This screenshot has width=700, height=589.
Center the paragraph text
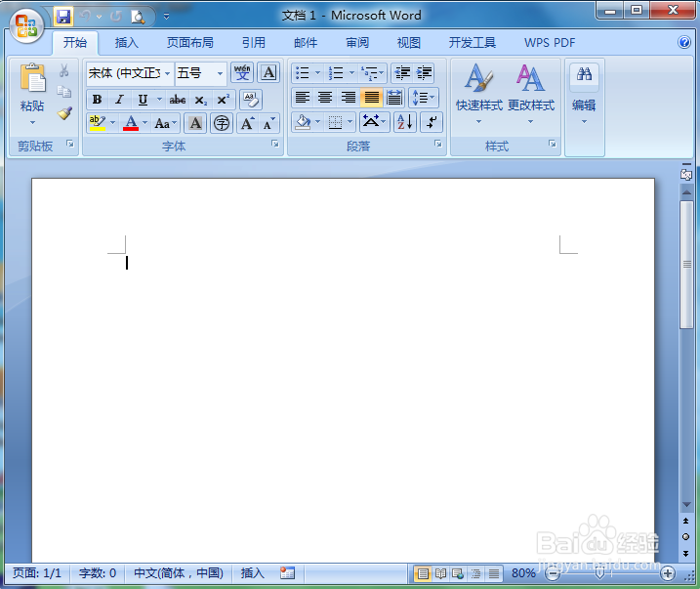pyautogui.click(x=325, y=98)
